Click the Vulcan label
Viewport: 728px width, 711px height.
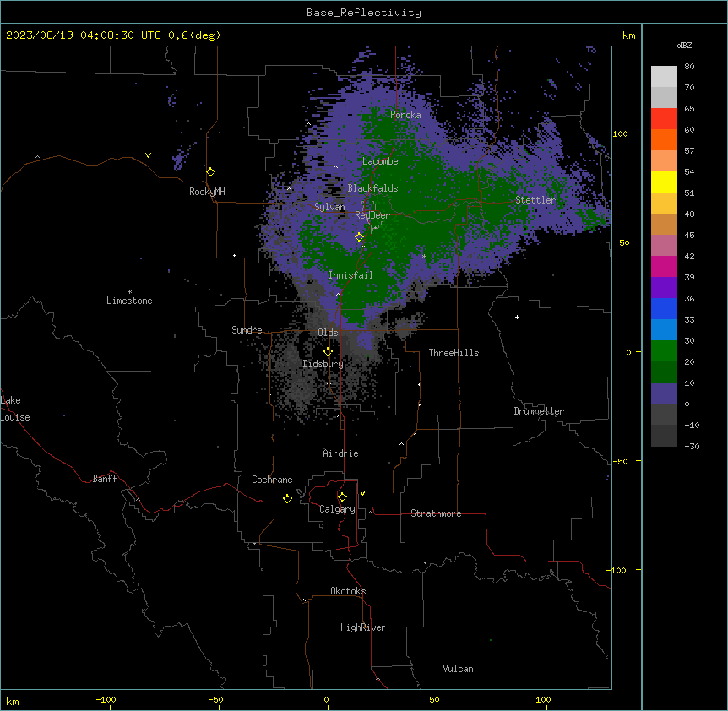[x=459, y=669]
